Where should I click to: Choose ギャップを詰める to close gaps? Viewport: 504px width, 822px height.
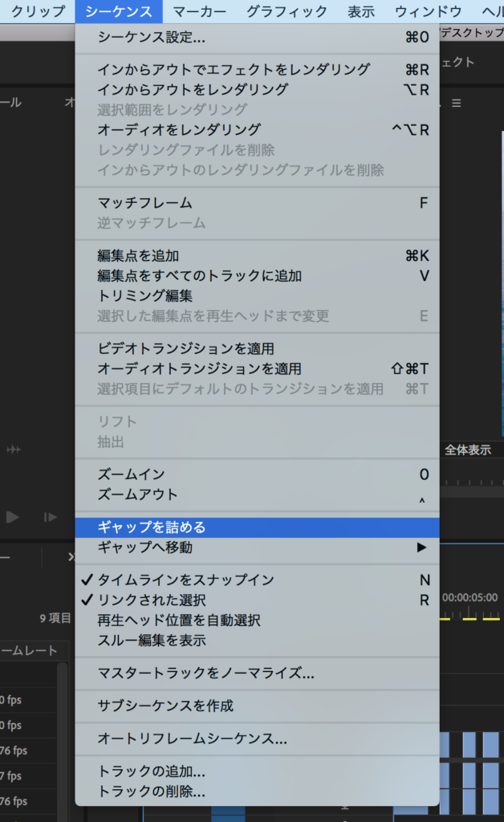click(x=161, y=527)
